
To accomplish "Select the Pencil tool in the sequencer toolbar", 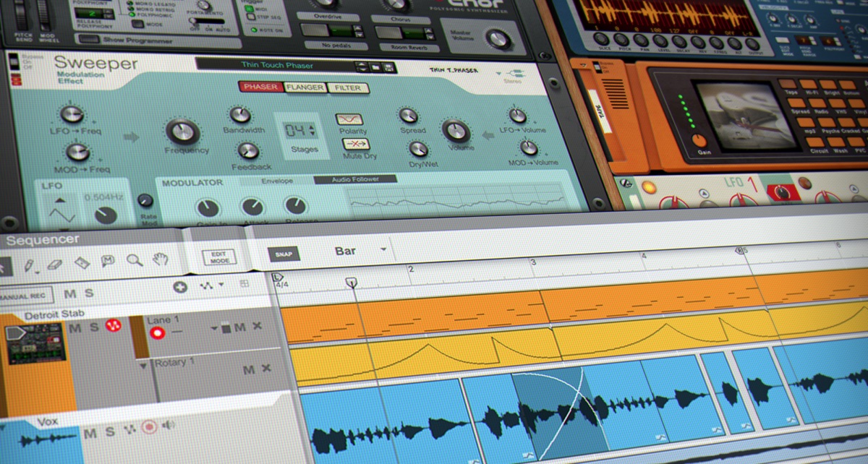I will pos(29,264).
